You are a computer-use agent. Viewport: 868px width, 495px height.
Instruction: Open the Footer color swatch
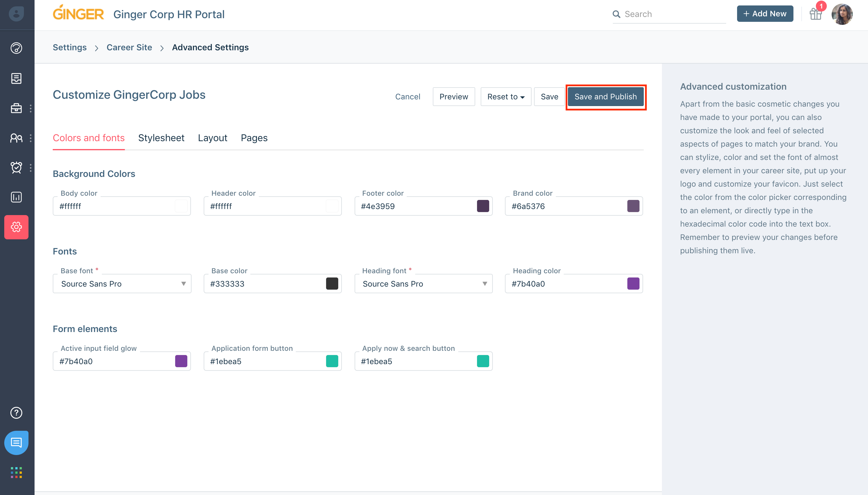click(483, 206)
